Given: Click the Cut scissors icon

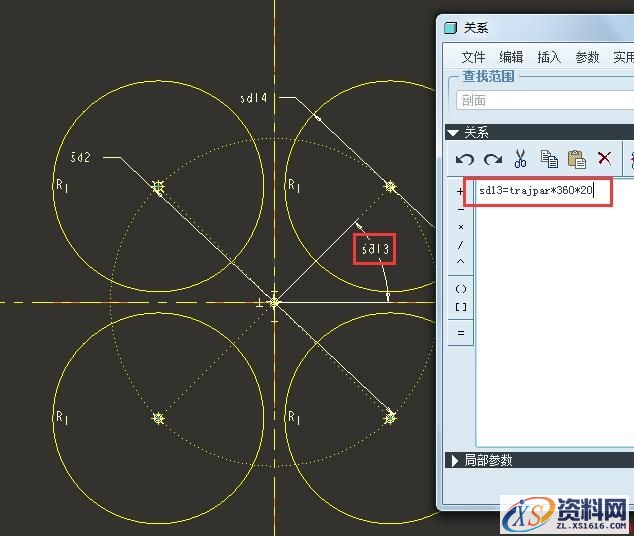Looking at the screenshot, I should [x=520, y=159].
